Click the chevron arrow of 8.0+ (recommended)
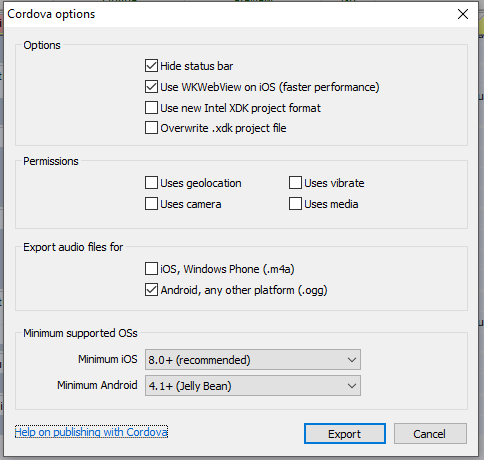This screenshot has height=460, width=484. point(352,360)
